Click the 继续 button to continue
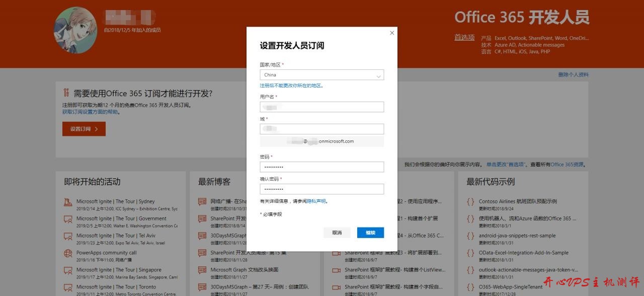The width and height of the screenshot is (644, 296). coord(370,233)
